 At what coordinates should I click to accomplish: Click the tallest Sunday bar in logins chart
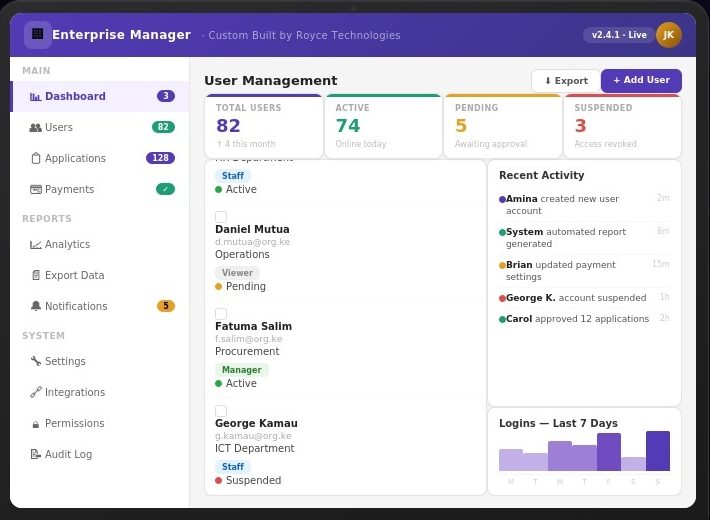pyautogui.click(x=657, y=451)
